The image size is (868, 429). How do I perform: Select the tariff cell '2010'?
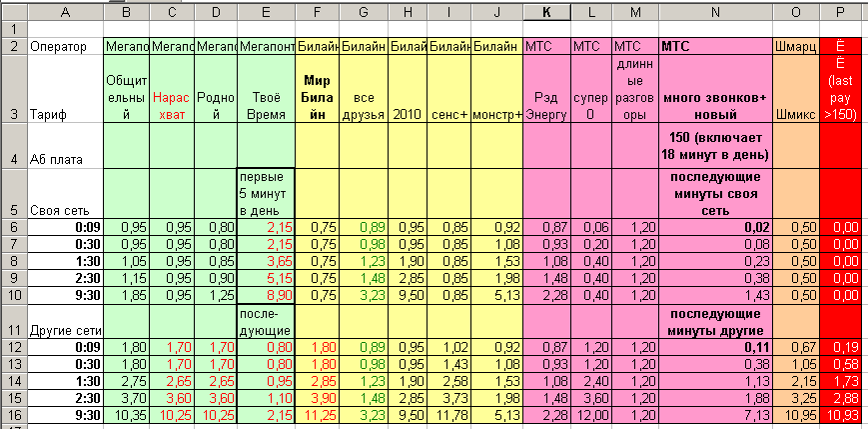pyautogui.click(x=407, y=89)
